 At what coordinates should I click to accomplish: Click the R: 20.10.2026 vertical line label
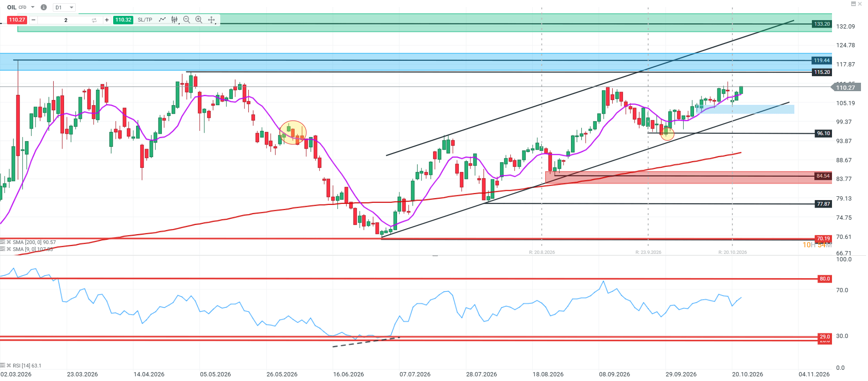(732, 252)
